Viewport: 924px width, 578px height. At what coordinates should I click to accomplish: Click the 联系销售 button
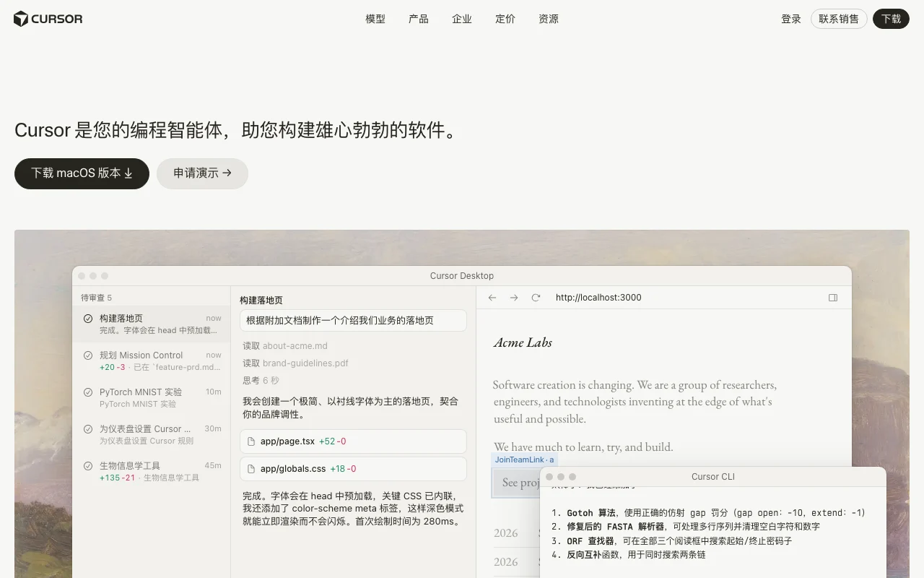point(839,19)
